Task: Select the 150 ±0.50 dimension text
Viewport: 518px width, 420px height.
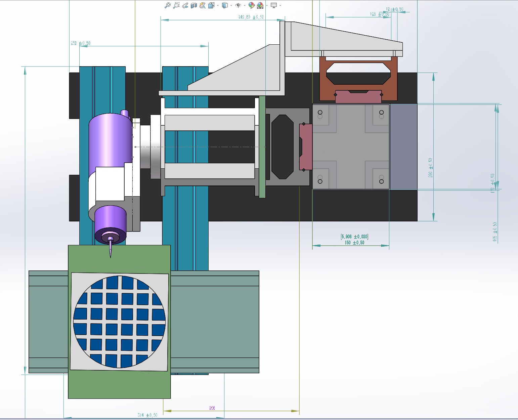Action: click(x=354, y=243)
